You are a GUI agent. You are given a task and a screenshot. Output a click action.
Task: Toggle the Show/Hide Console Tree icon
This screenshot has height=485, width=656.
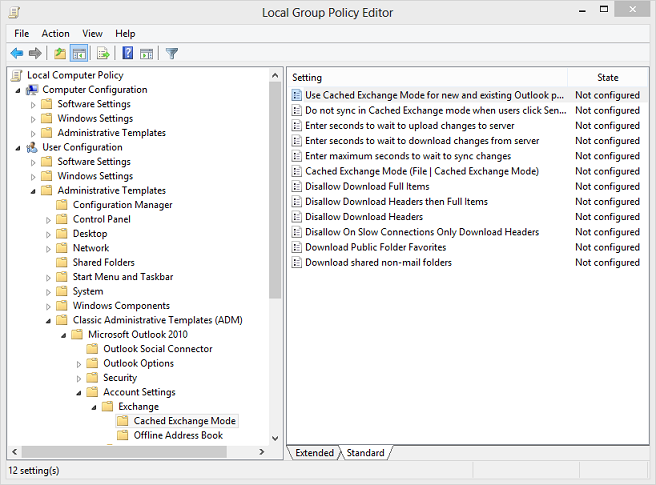(79, 53)
